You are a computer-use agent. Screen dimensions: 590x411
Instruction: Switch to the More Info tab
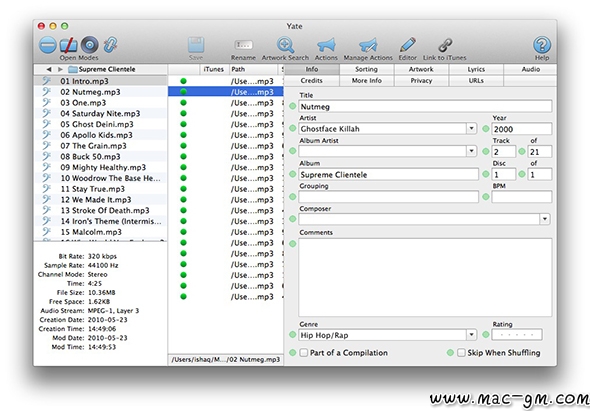(366, 81)
